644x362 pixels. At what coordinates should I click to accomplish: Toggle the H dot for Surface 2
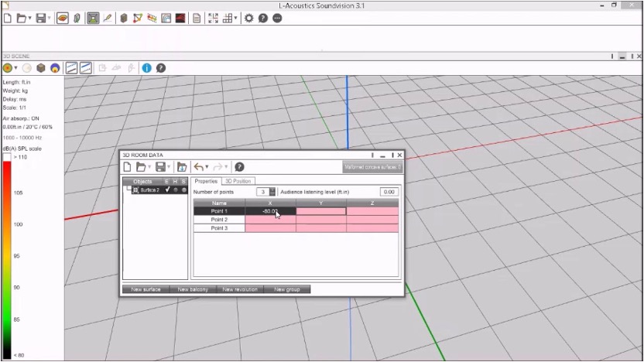(x=176, y=190)
